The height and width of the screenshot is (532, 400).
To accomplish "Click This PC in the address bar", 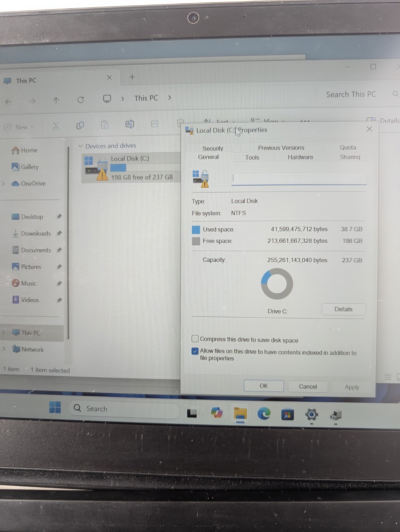I will [x=146, y=98].
